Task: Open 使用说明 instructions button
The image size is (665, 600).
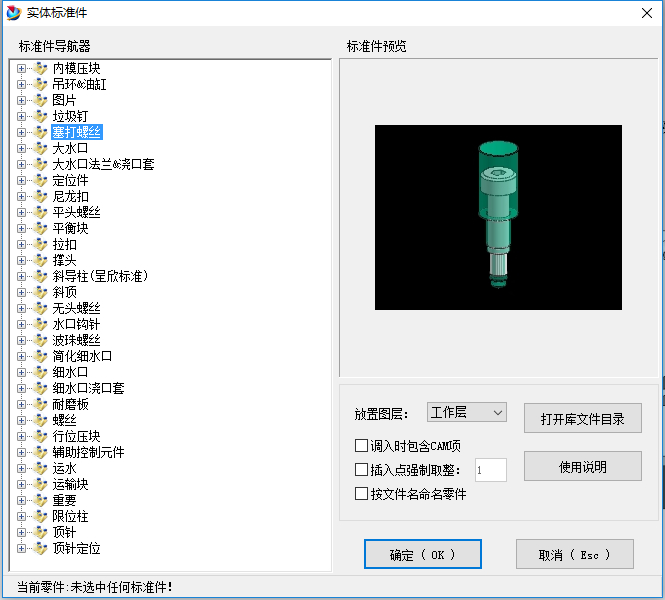Action: click(x=583, y=466)
